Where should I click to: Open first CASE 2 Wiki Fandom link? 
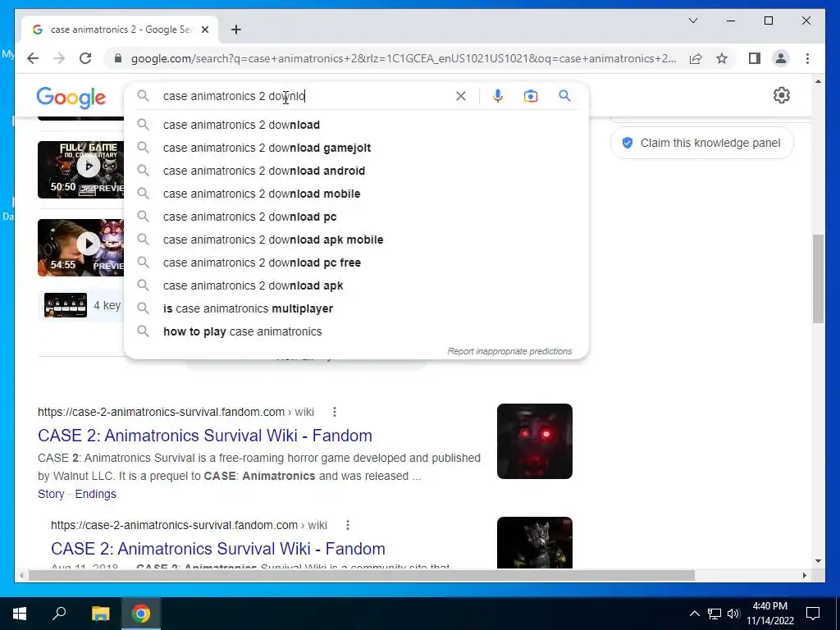[204, 436]
